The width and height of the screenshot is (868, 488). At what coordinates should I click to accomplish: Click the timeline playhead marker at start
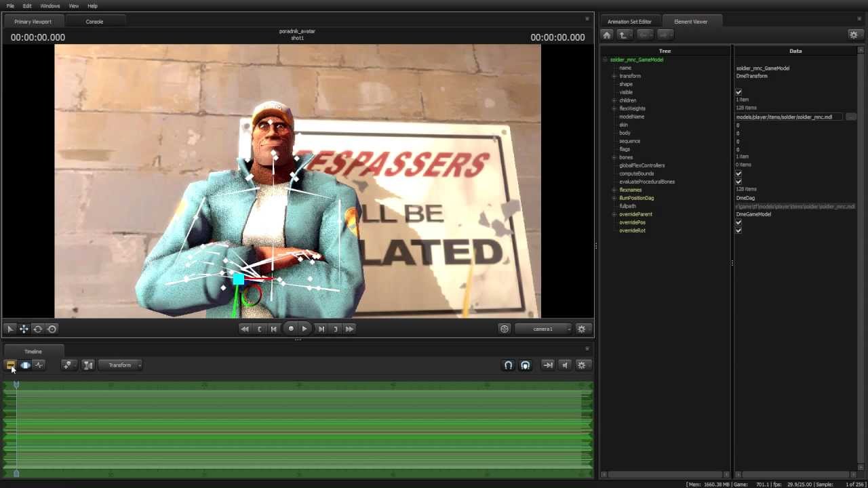16,384
